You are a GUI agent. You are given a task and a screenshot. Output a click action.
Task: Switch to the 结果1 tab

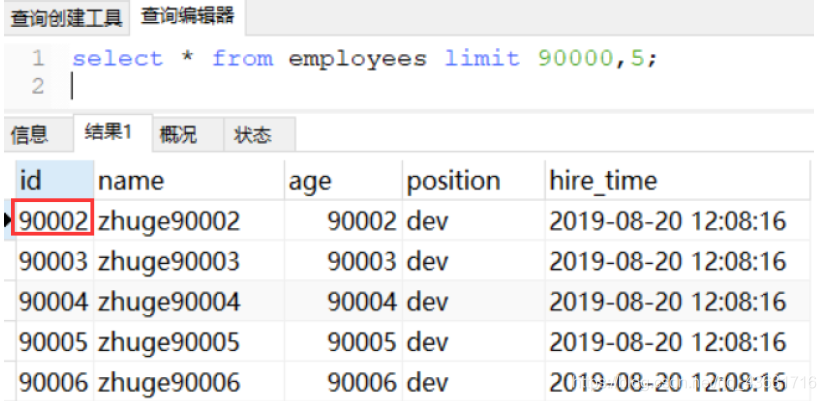[x=108, y=134]
